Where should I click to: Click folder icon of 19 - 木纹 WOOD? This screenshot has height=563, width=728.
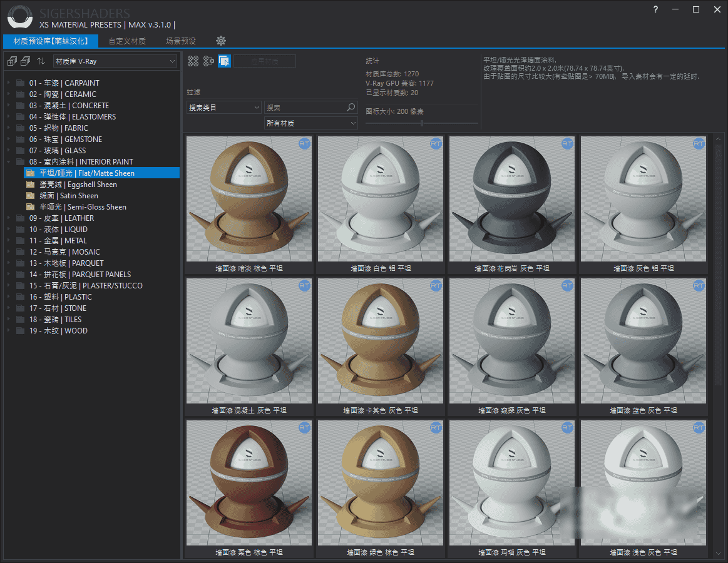tap(21, 330)
